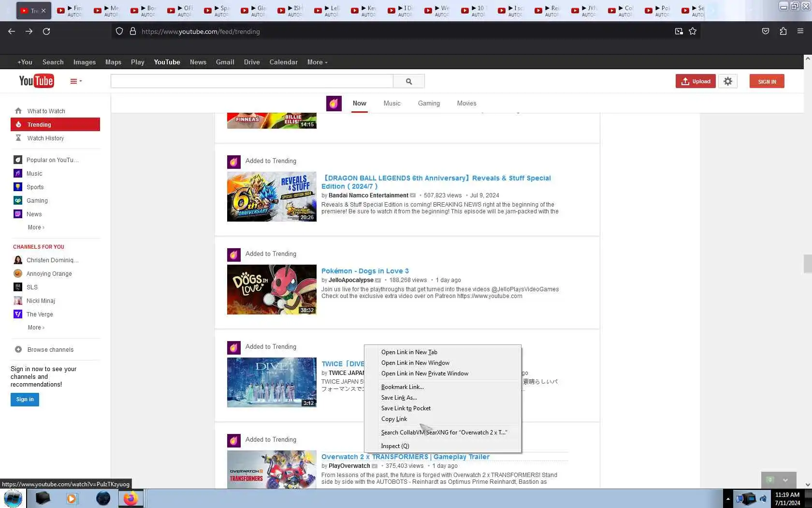This screenshot has width=812, height=508.
Task: Go forward with the browser forward arrow
Action: (x=29, y=31)
